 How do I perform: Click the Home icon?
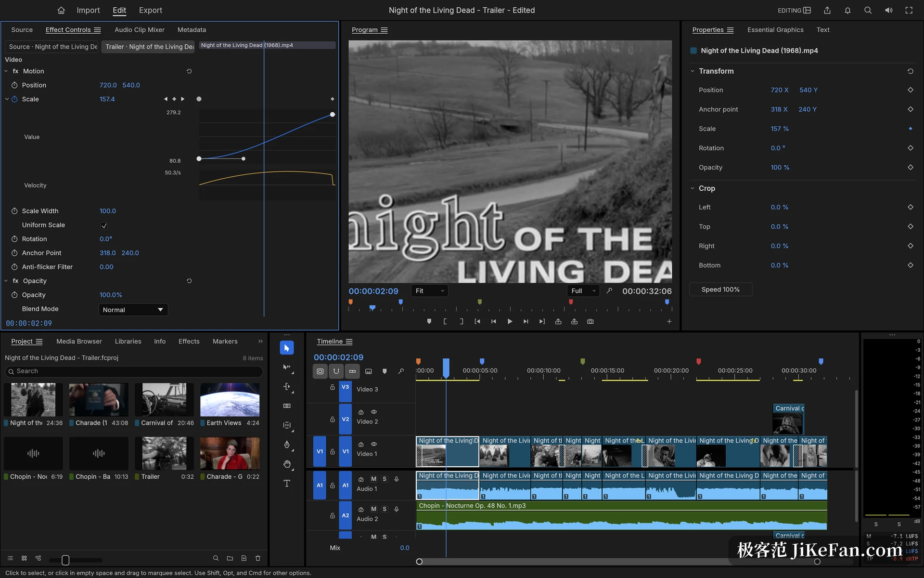tap(61, 10)
